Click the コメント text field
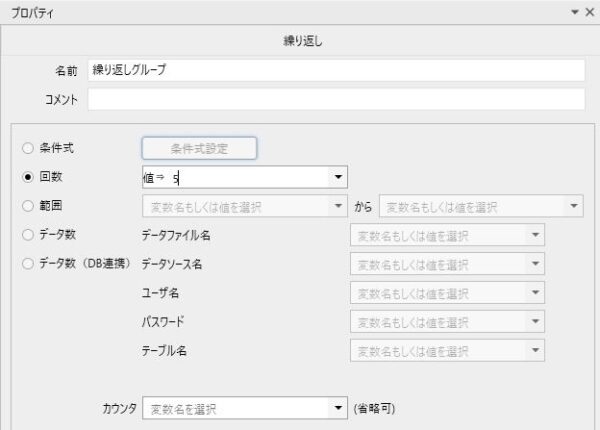The width and height of the screenshot is (600, 430). (x=335, y=100)
